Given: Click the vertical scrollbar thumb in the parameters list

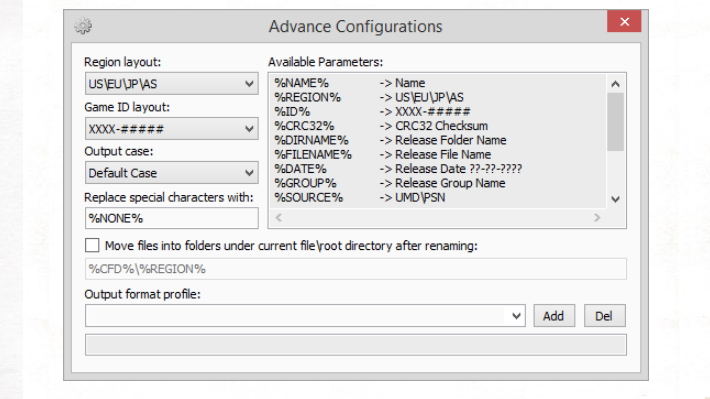Looking at the screenshot, I should click(615, 122).
